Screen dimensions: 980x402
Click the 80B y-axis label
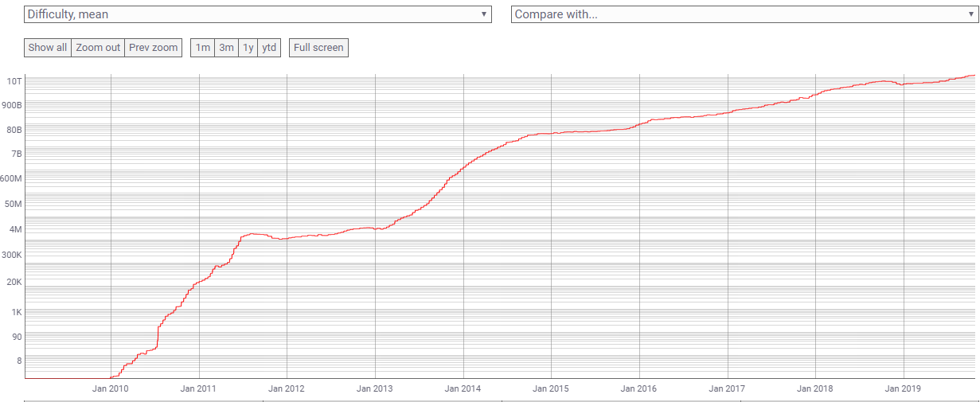click(14, 130)
